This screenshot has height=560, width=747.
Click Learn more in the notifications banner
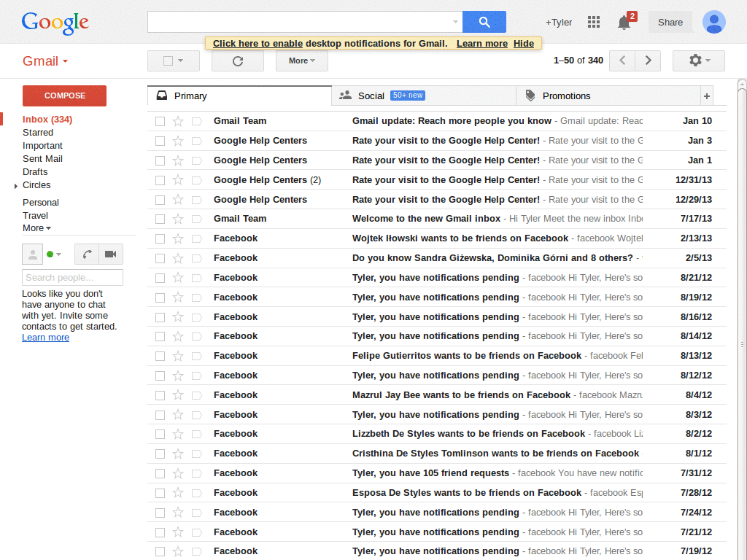click(482, 44)
